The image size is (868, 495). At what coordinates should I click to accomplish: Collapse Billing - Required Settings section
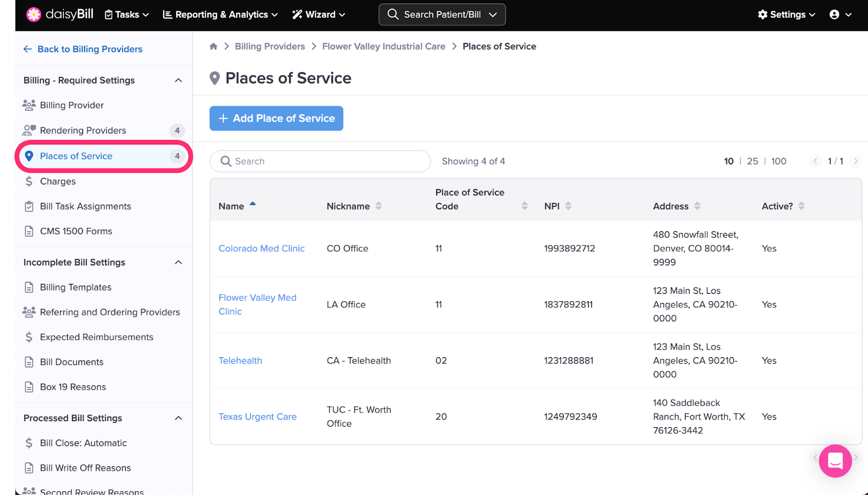click(x=178, y=80)
